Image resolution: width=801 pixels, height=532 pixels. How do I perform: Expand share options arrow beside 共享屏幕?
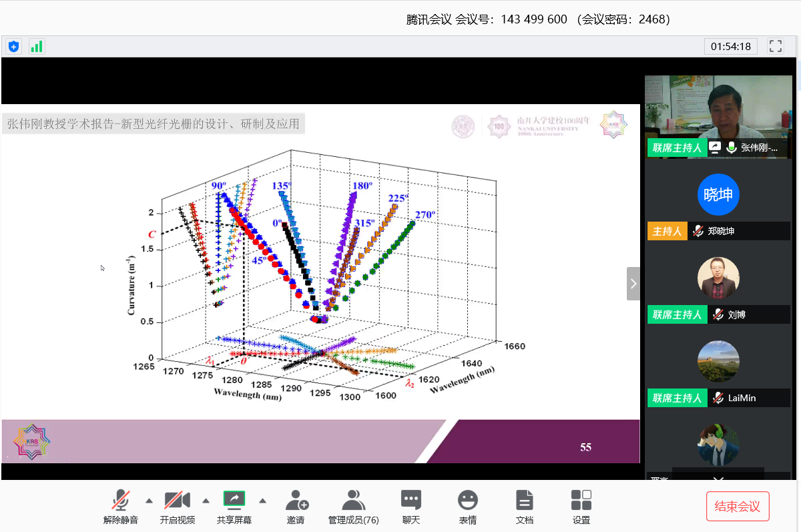coord(262,501)
